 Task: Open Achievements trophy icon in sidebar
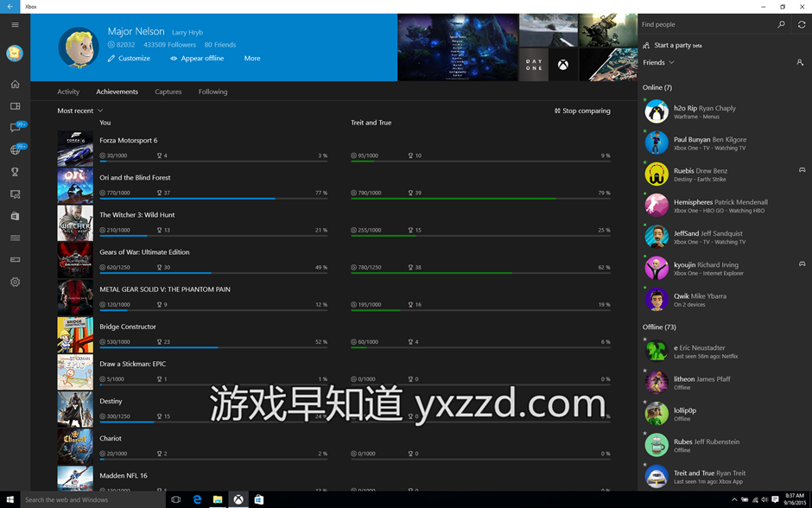point(15,172)
